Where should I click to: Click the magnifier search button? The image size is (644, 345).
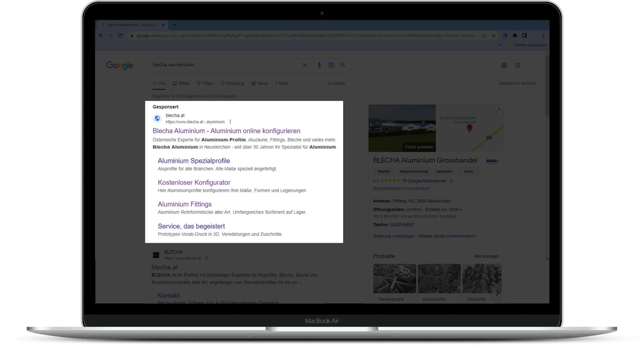tap(343, 65)
